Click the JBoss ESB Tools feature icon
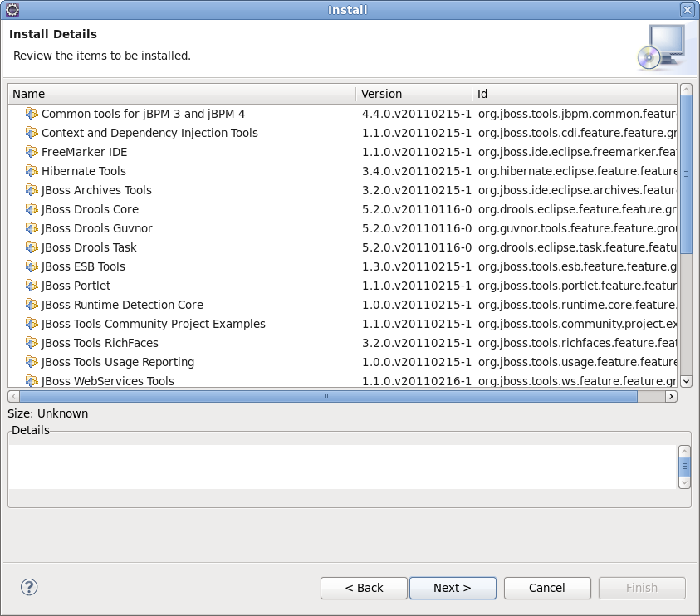This screenshot has width=700, height=616. click(x=32, y=266)
